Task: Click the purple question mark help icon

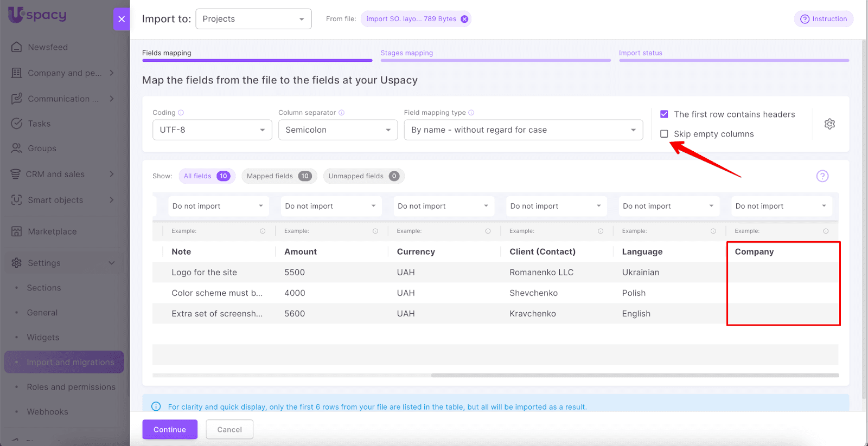Action: tap(822, 176)
